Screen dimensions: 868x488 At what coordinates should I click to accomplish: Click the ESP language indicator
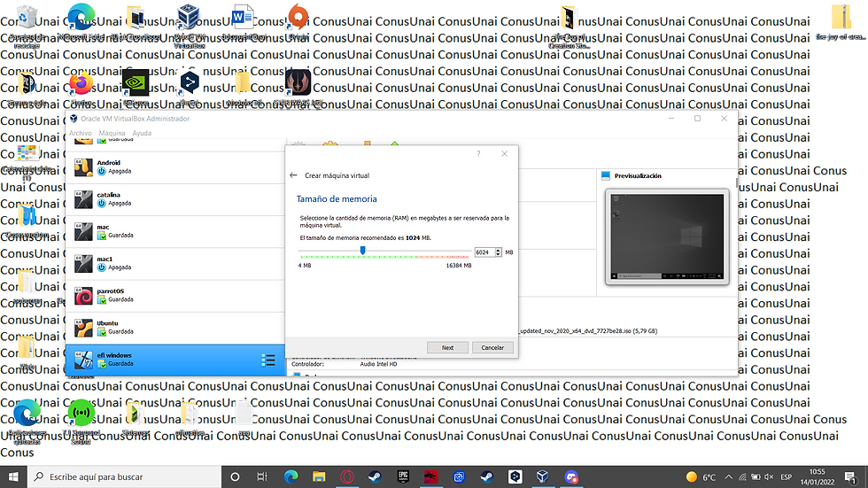[787, 477]
